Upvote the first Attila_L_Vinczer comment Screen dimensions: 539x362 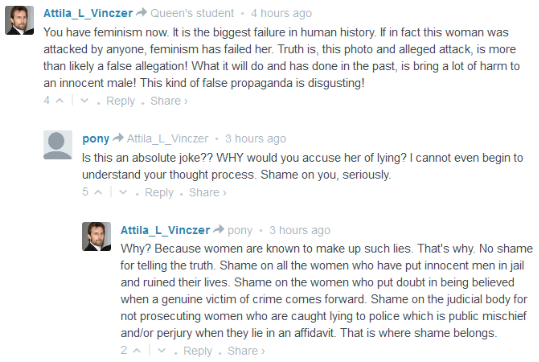59,101
